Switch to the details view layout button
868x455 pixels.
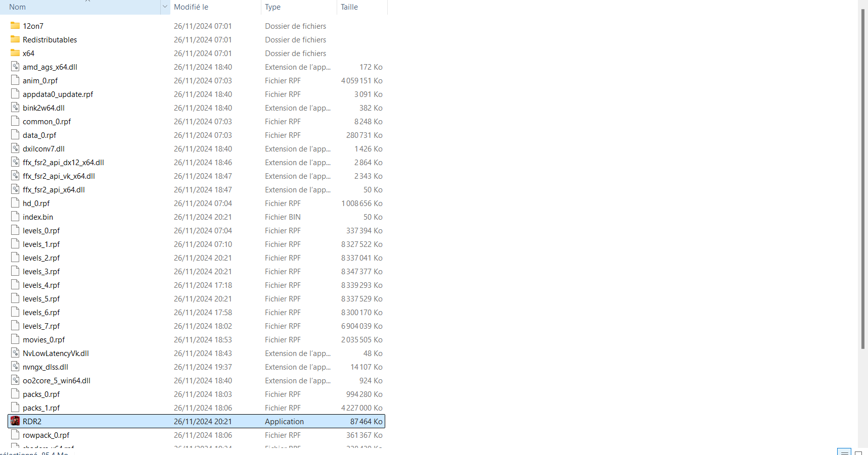pos(844,452)
